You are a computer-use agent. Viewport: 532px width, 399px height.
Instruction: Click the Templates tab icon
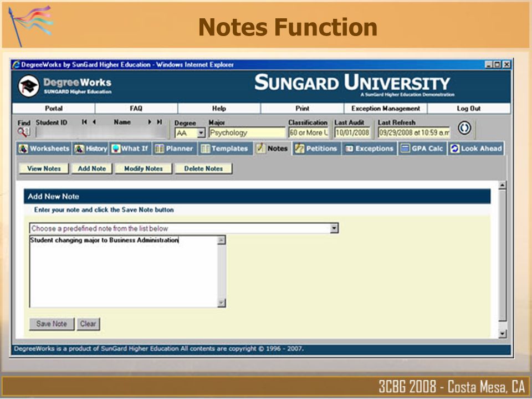pyautogui.click(x=205, y=149)
